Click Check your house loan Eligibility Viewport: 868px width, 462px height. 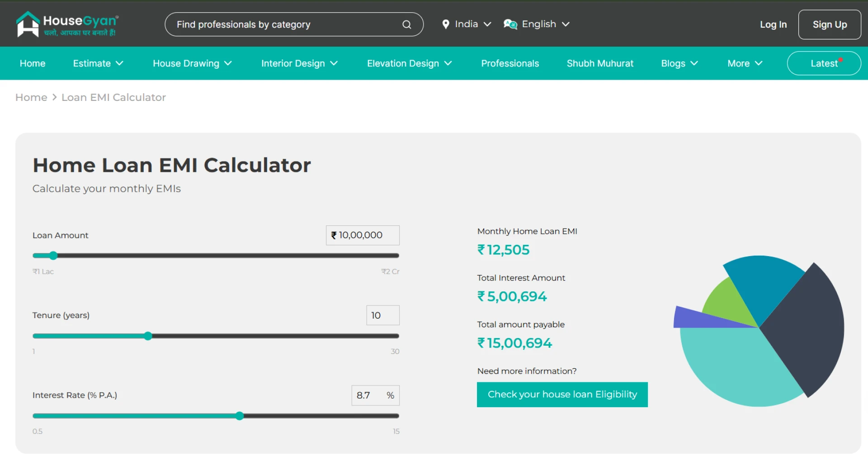tap(562, 395)
